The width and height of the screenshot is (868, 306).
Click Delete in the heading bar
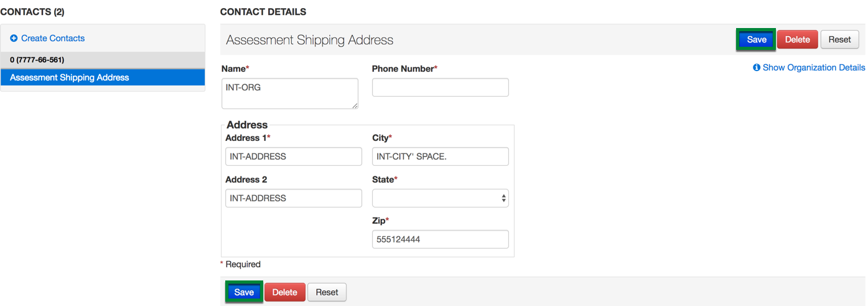coord(797,39)
